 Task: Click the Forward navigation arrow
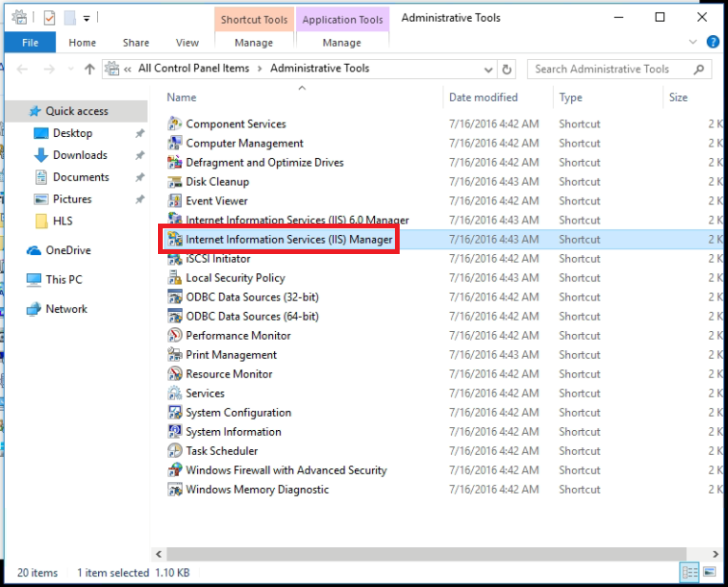click(x=49, y=69)
